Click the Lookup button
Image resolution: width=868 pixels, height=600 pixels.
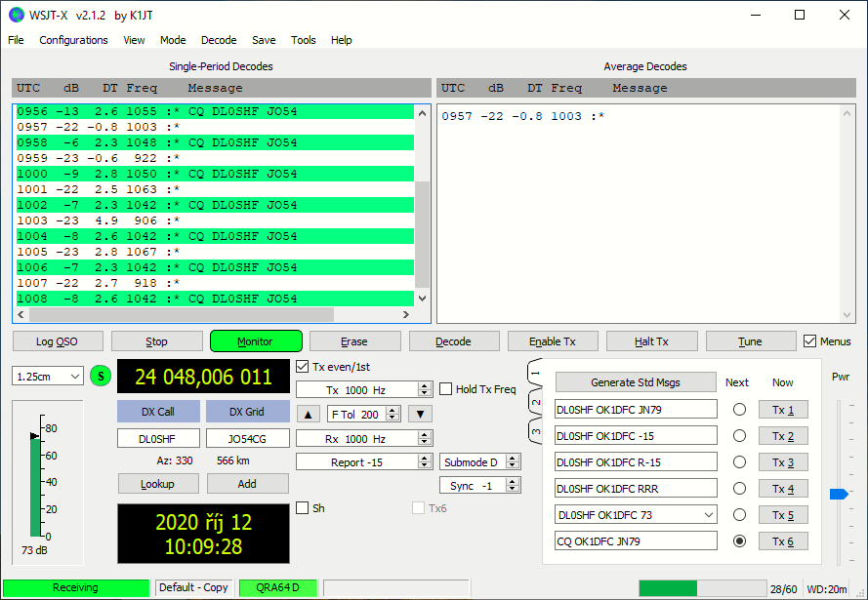pyautogui.click(x=158, y=484)
